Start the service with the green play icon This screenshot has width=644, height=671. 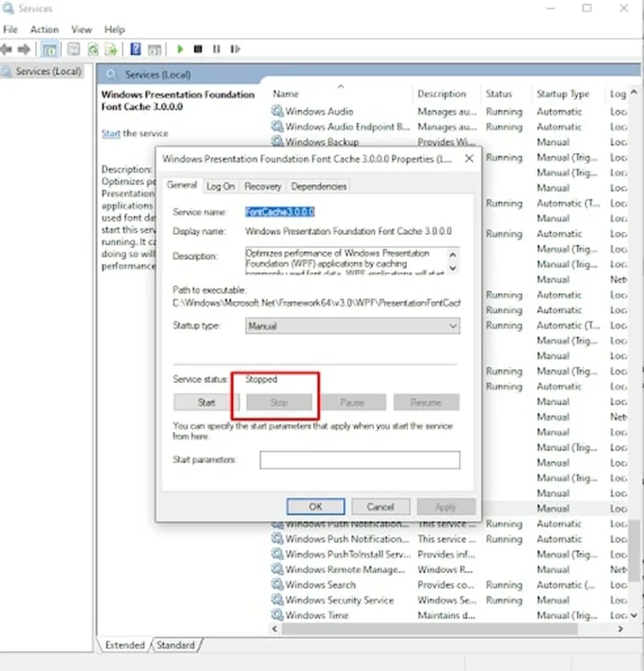(180, 49)
